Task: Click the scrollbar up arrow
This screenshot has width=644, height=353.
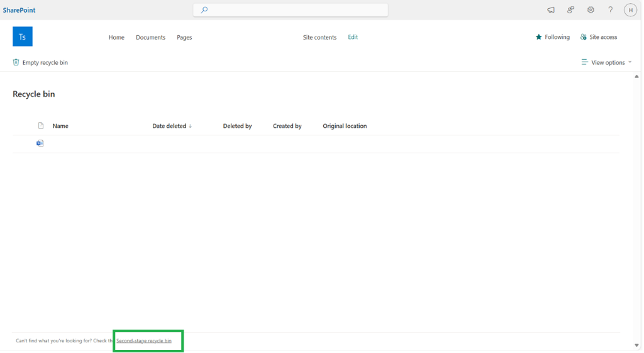Action: pos(636,76)
